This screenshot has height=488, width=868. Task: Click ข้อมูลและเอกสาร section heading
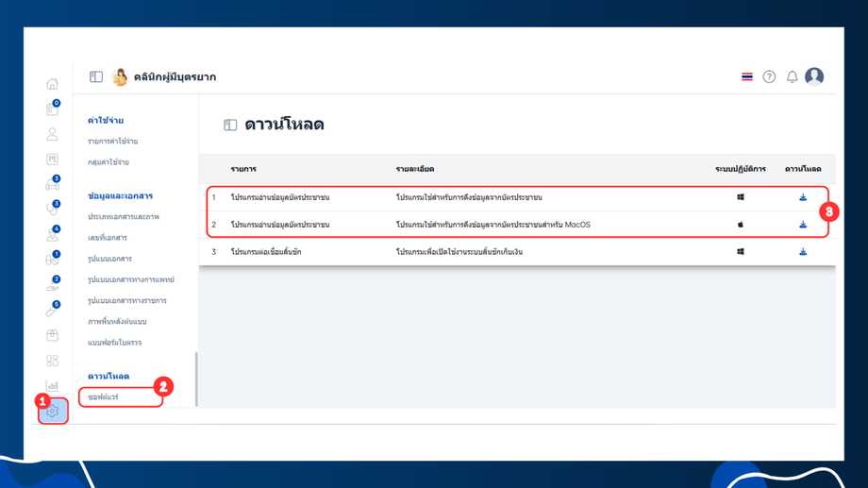pyautogui.click(x=120, y=196)
